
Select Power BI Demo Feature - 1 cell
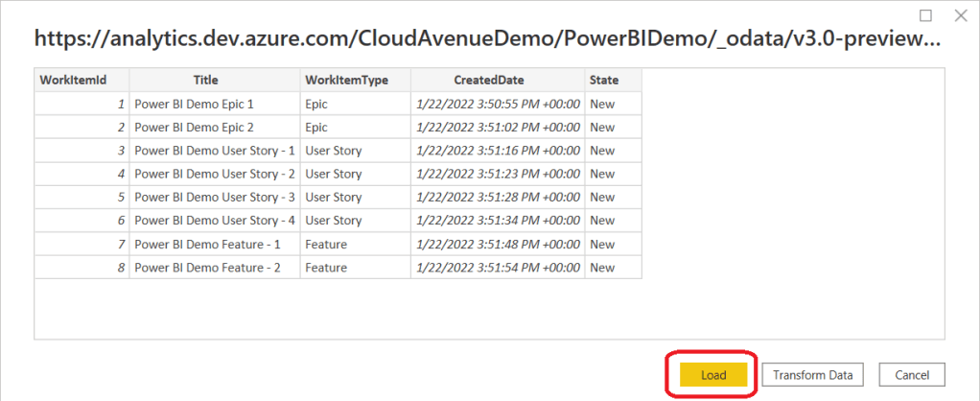point(207,245)
